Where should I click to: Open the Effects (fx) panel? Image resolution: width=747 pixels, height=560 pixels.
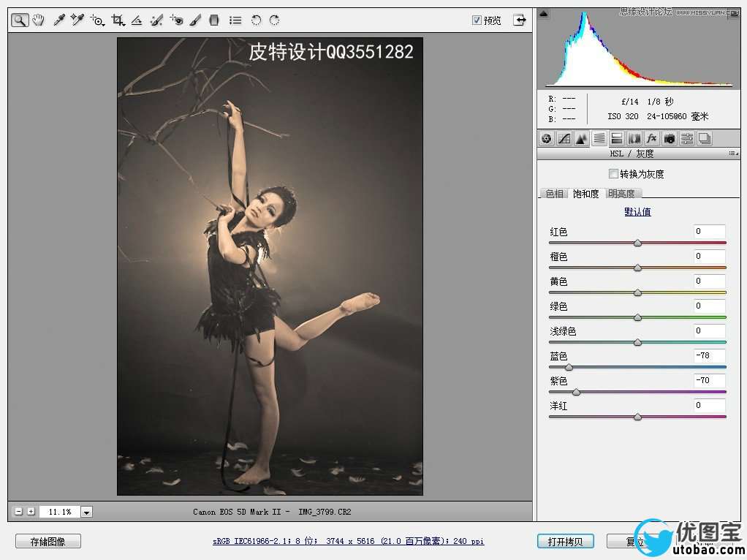tap(652, 138)
